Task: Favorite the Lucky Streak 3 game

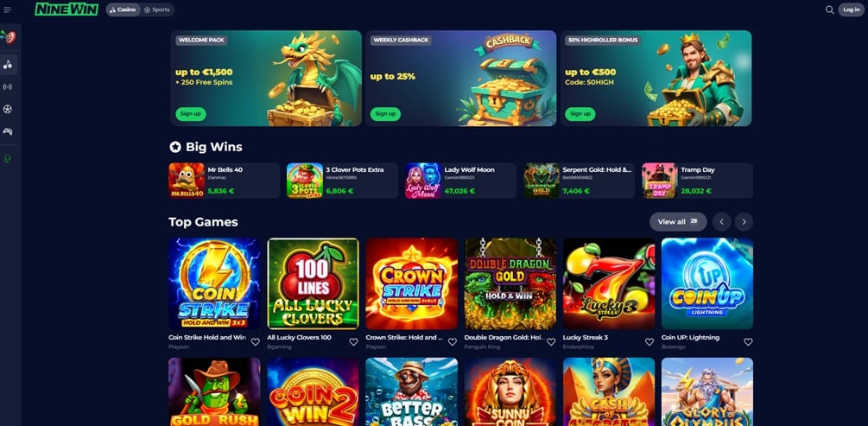Action: [x=649, y=342]
